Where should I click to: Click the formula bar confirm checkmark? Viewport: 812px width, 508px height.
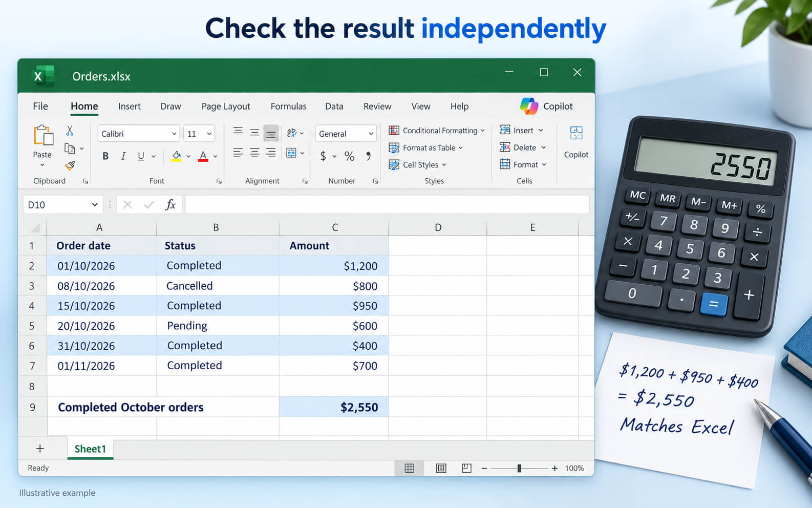(x=149, y=205)
